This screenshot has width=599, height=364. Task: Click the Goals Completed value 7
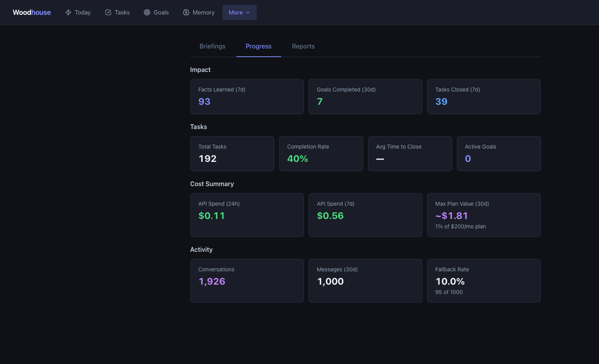[x=320, y=102]
